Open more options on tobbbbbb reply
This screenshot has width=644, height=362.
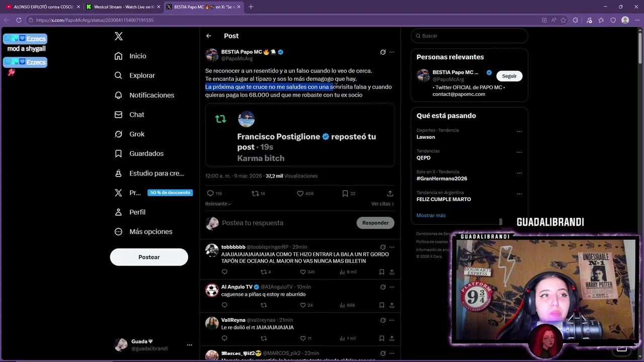pyautogui.click(x=392, y=247)
